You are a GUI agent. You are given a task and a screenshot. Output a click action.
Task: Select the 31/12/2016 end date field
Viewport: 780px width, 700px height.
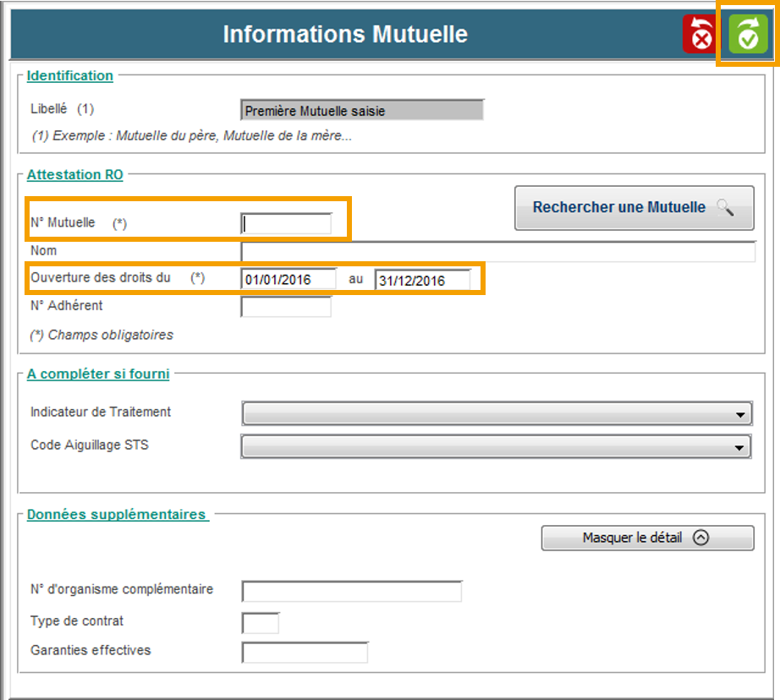(x=422, y=280)
